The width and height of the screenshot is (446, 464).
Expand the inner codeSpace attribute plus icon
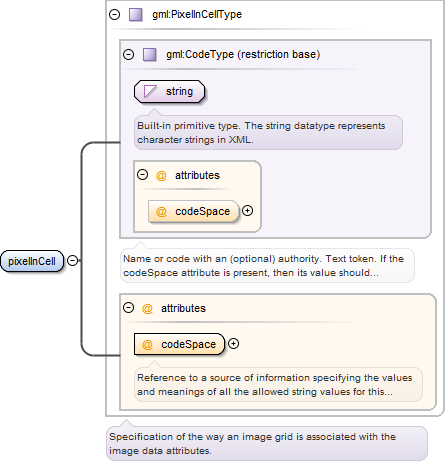point(247,211)
